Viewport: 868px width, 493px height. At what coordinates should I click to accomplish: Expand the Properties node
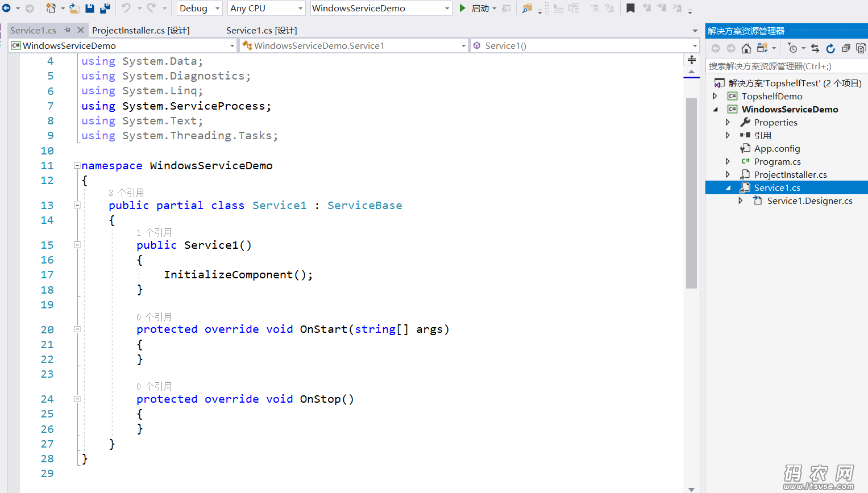[728, 122]
